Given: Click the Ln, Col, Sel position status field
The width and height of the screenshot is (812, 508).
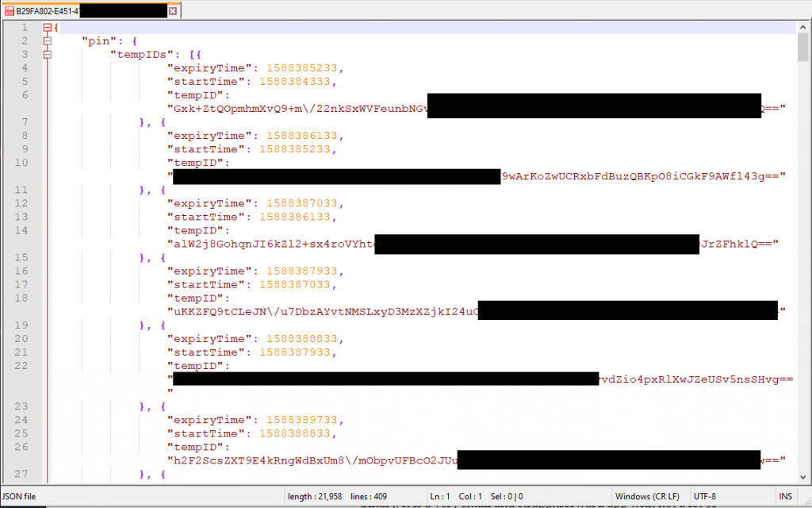Looking at the screenshot, I should [x=475, y=496].
